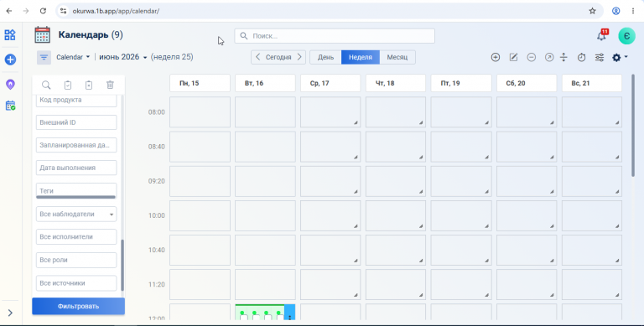Click the circled plus add event icon
Screen dimensions: 644x326
click(x=496, y=58)
